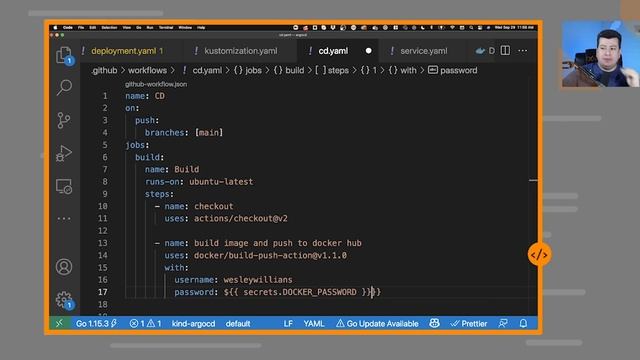Image resolution: width=640 pixels, height=360 pixels.
Task: Open the github-workflow.json schema link
Action: (x=156, y=84)
